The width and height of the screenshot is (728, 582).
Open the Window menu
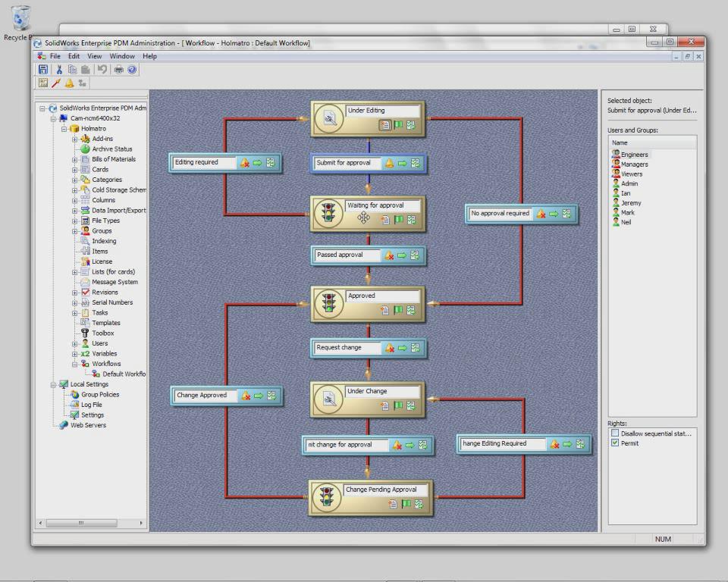122,56
